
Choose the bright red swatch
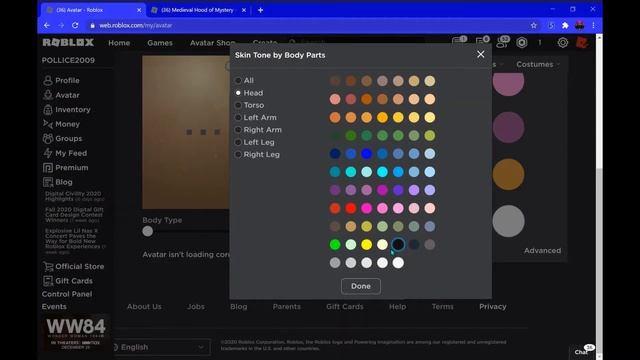[x=351, y=208]
